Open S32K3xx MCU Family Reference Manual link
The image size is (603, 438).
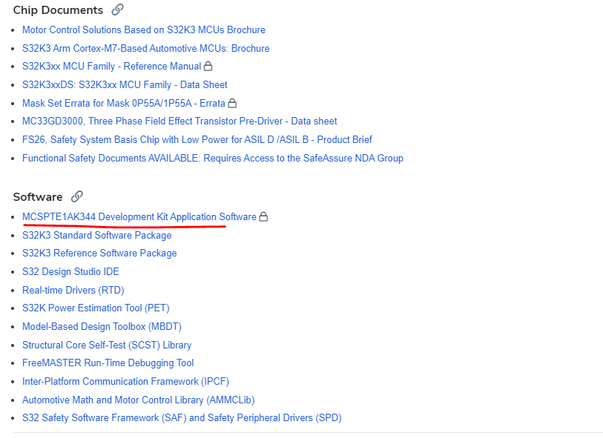[112, 66]
